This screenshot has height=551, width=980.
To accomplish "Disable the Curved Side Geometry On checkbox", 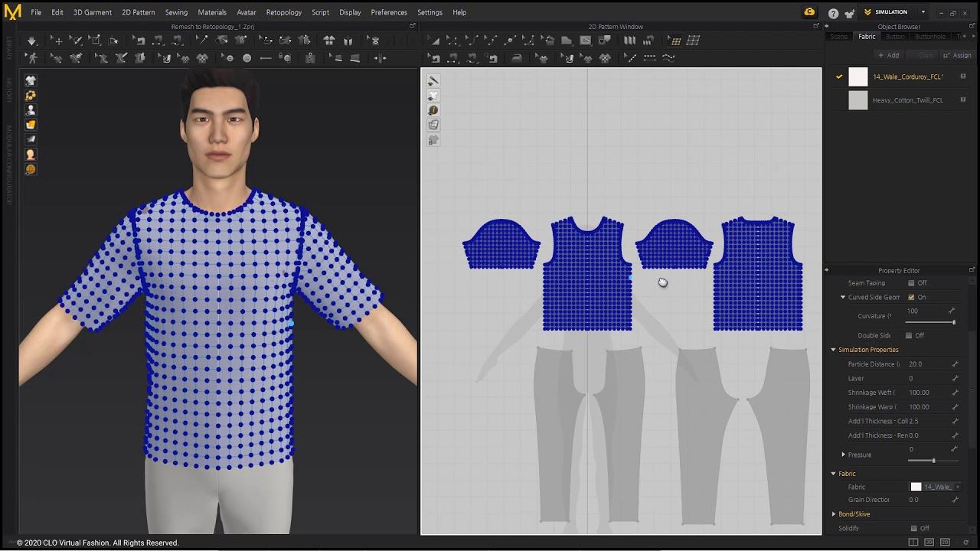I will 911,297.
